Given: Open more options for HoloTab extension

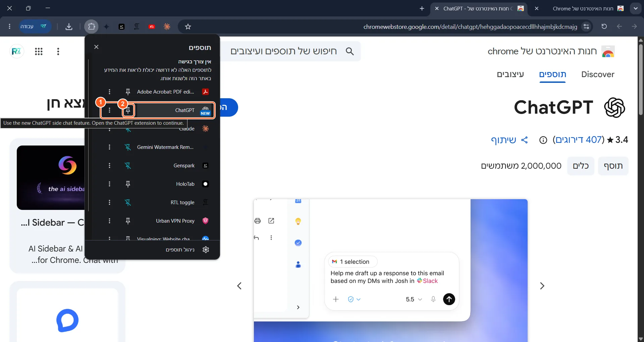Looking at the screenshot, I should 109,184.
